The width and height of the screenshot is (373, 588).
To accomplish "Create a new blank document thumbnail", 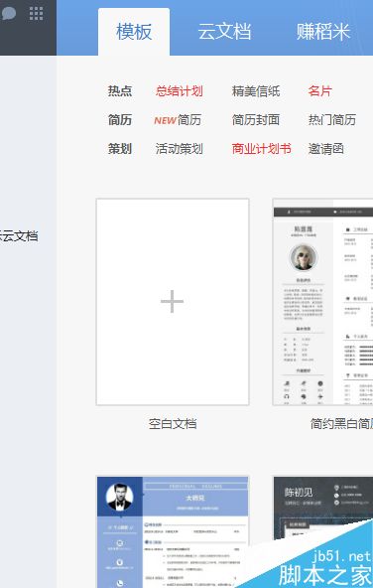I will (x=173, y=302).
